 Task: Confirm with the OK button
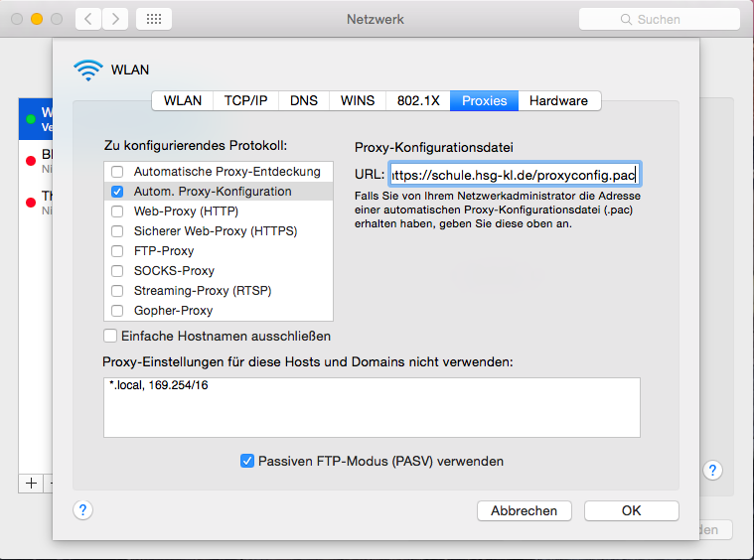point(631,510)
